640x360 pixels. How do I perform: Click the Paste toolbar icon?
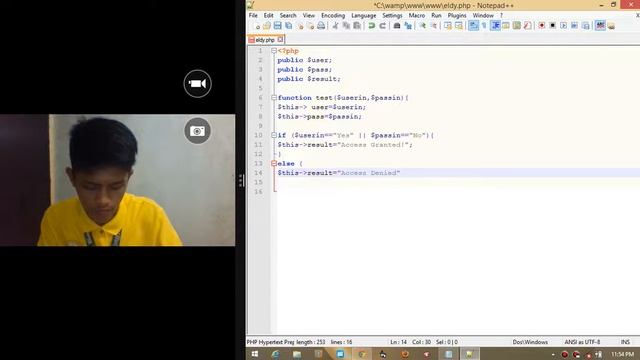point(357,26)
